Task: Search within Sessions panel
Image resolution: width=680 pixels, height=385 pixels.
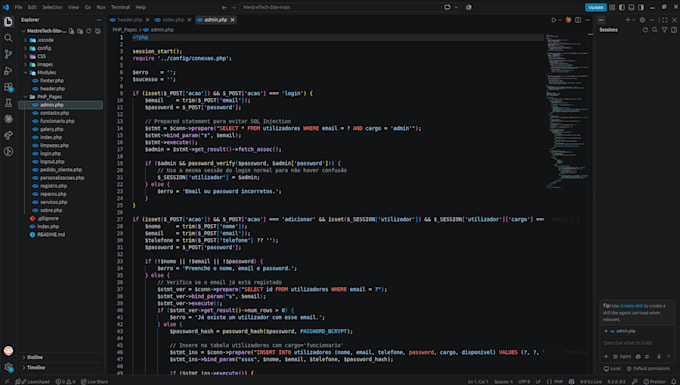Action: click(655, 30)
